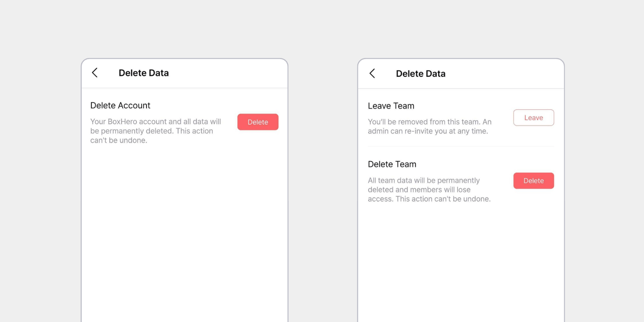Click the outlined Leave button

(534, 118)
